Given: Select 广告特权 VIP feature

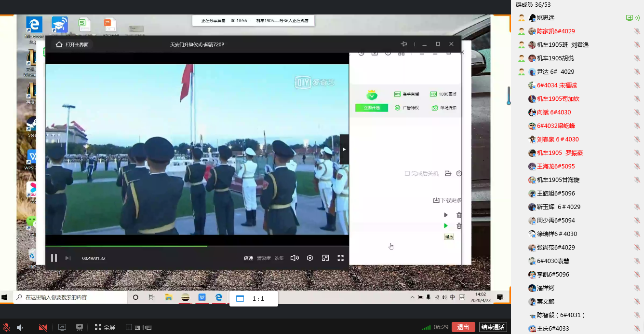Looking at the screenshot, I should click(406, 108).
